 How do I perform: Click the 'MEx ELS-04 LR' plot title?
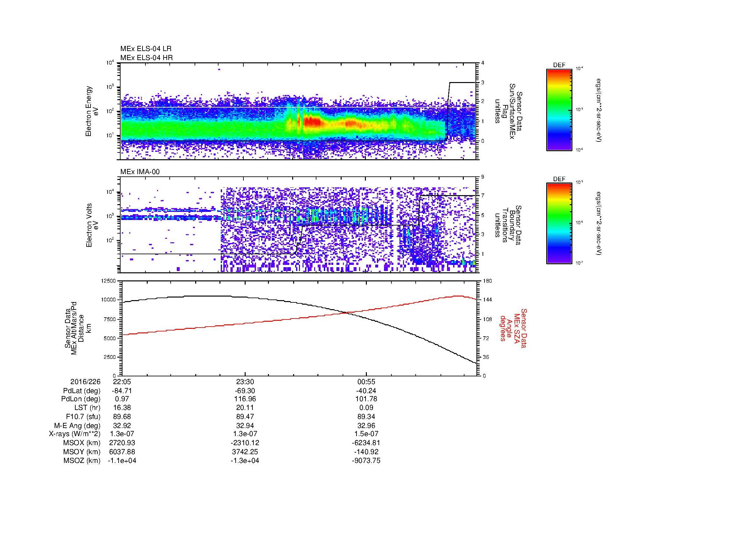point(146,49)
